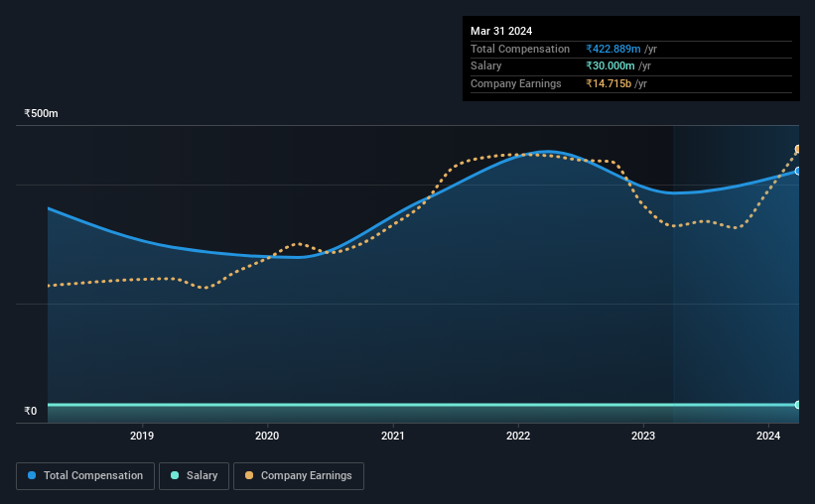Click the ₹500m y-axis label
Screen dimensions: 815x504
tap(41, 113)
